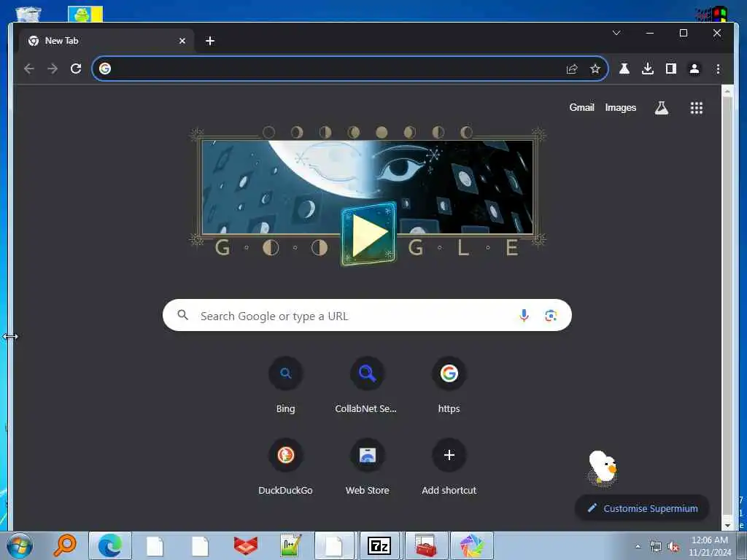Open Notepad++ from taskbar
The image size is (747, 560).
tap(290, 545)
